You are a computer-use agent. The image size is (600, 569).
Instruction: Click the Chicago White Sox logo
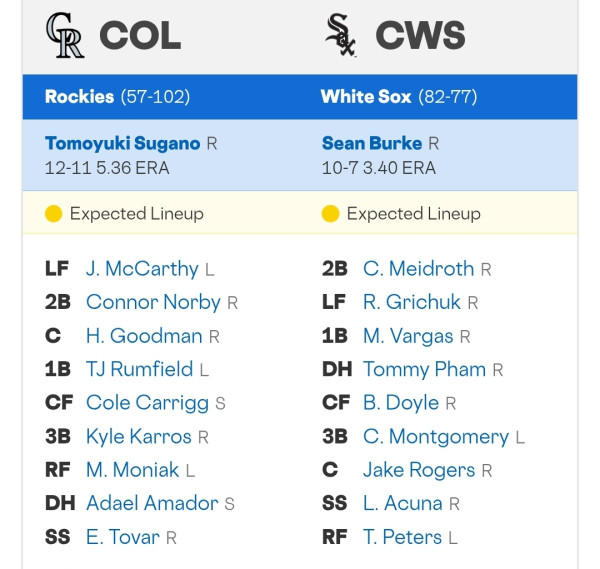(x=341, y=35)
